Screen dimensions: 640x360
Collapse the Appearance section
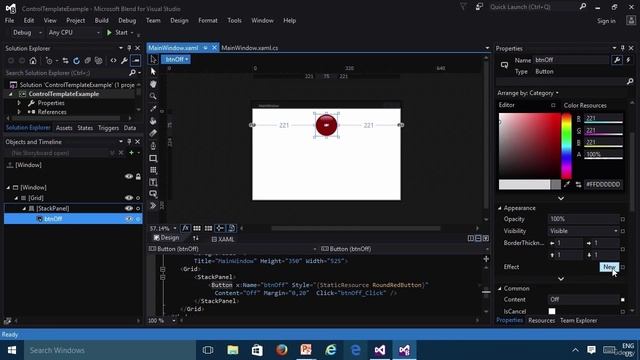pos(500,208)
